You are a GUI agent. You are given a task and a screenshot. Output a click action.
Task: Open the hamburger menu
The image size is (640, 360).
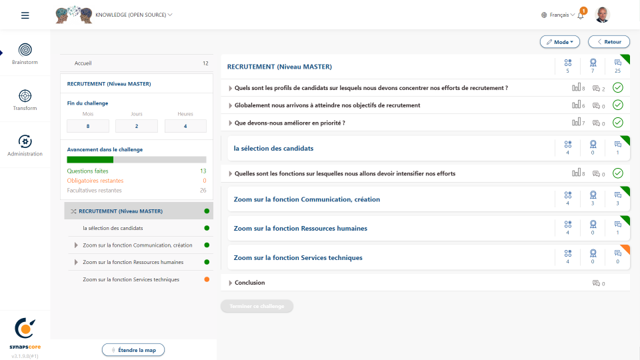click(x=25, y=16)
